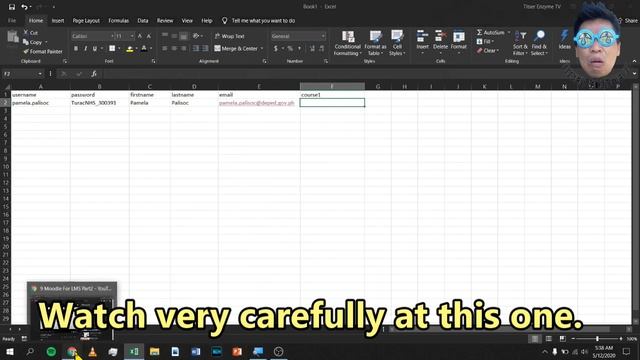Open the File menu

pyautogui.click(x=12, y=20)
